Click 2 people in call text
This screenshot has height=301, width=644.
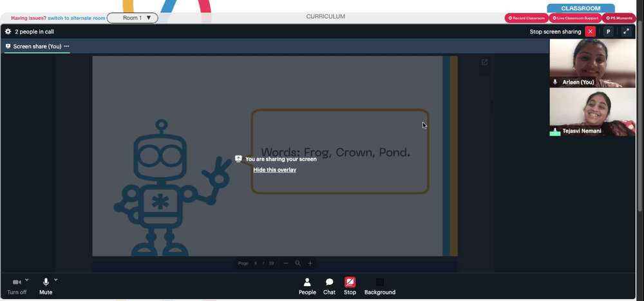click(x=35, y=32)
